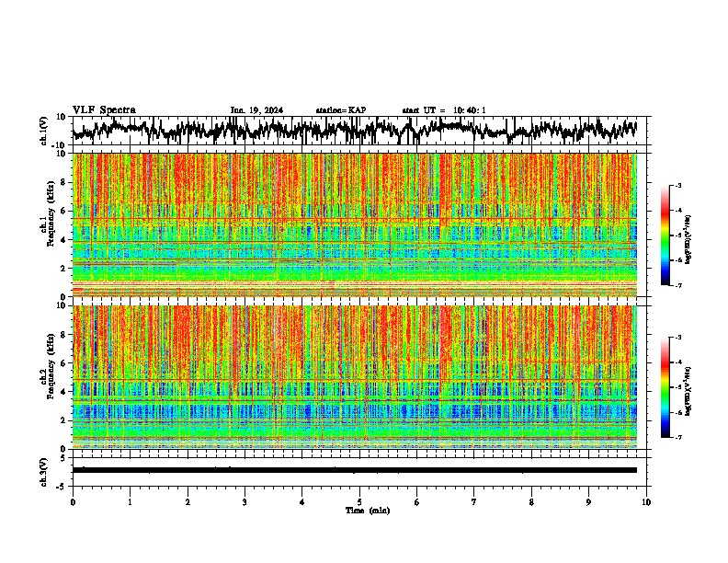Screen dimensions: 728x563
Task: Click the "station=KAP" header label
Action: click(341, 110)
